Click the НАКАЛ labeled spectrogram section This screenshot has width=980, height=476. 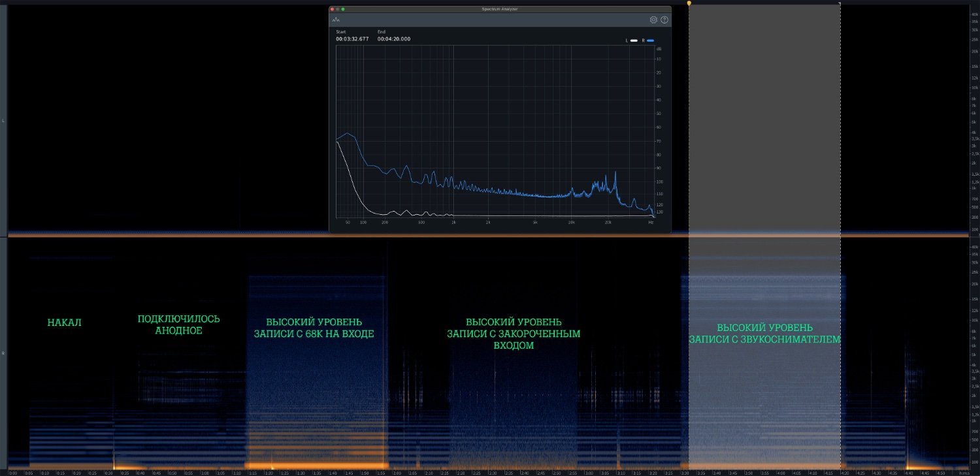tap(65, 323)
